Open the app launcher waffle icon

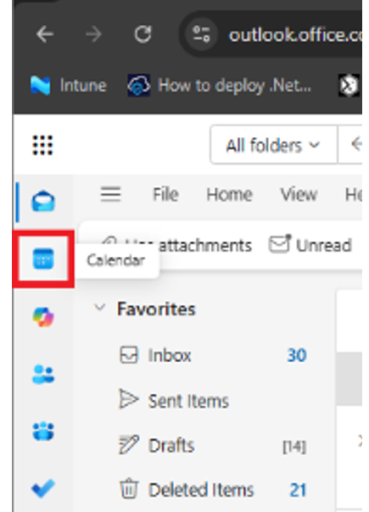click(x=43, y=145)
